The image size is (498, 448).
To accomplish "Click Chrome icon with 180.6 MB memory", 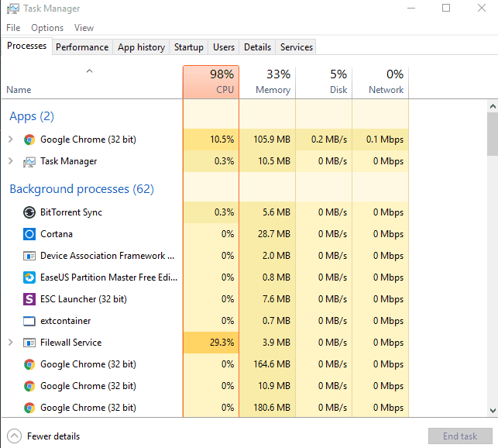I will (x=29, y=408).
